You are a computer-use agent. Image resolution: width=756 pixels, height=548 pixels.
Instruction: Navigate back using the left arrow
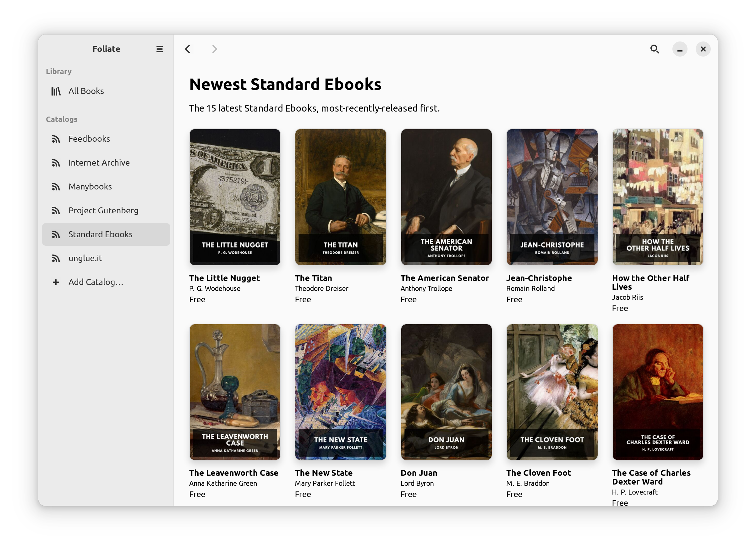coord(188,49)
